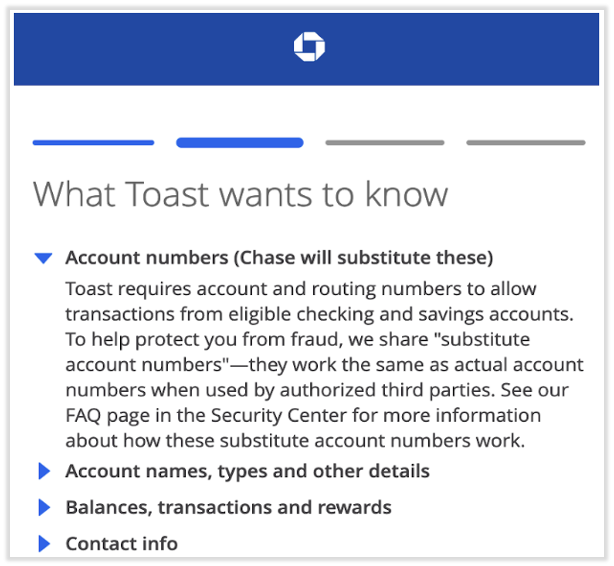Click the Chase octagon logo
This screenshot has width=614, height=566.
point(309,47)
